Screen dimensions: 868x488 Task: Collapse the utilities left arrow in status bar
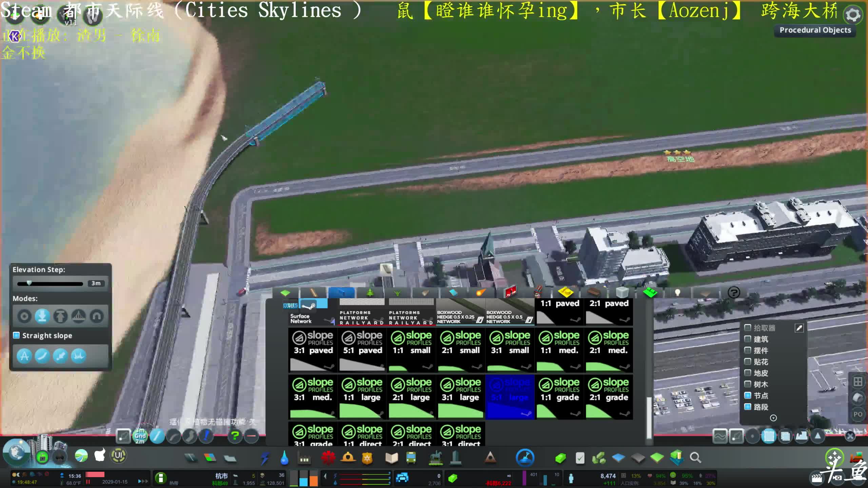[325, 476]
